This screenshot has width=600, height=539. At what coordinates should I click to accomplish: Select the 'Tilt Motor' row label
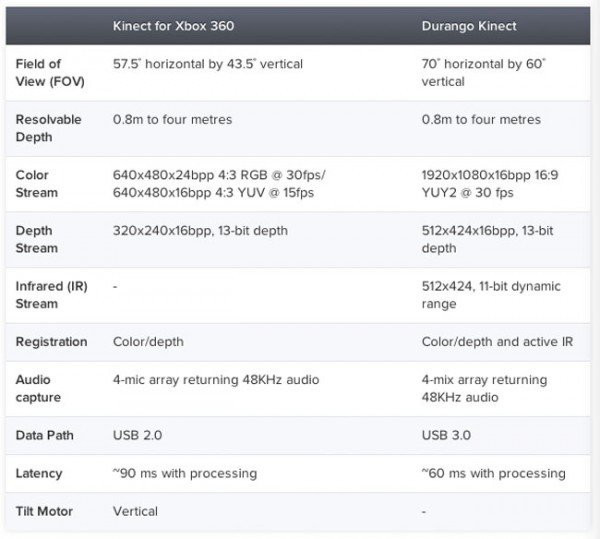point(44,511)
